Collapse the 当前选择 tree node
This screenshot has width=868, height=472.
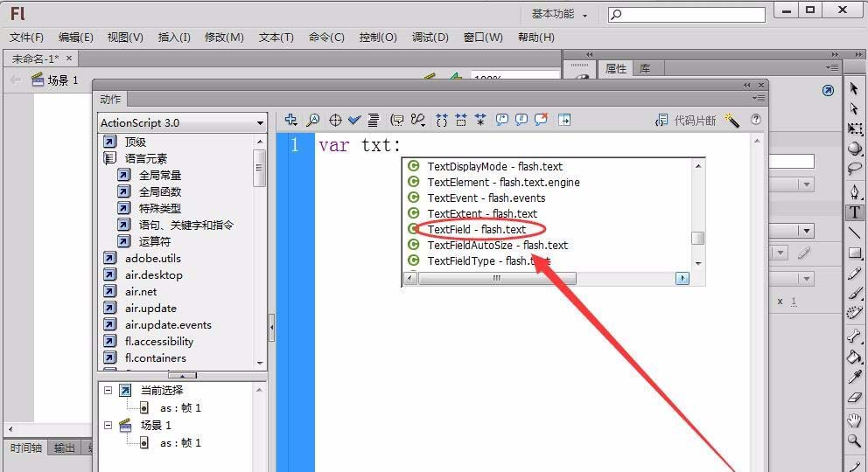pyautogui.click(x=108, y=391)
